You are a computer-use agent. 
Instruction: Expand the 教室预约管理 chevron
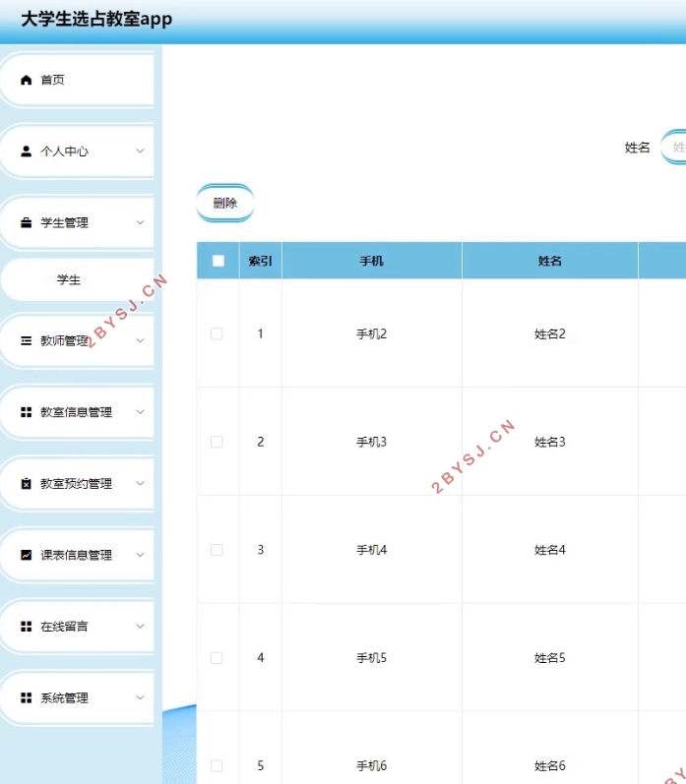[141, 484]
